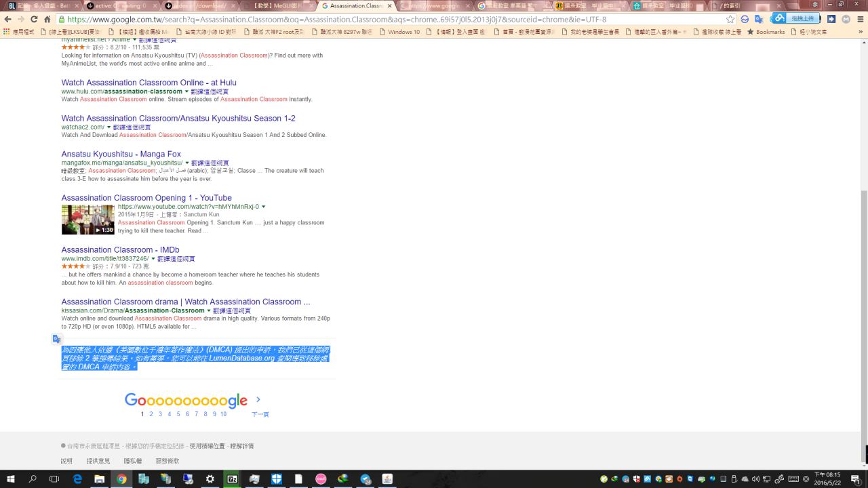Open the Ansatsu Kyoushitsu Season 1-2 result

(178, 119)
